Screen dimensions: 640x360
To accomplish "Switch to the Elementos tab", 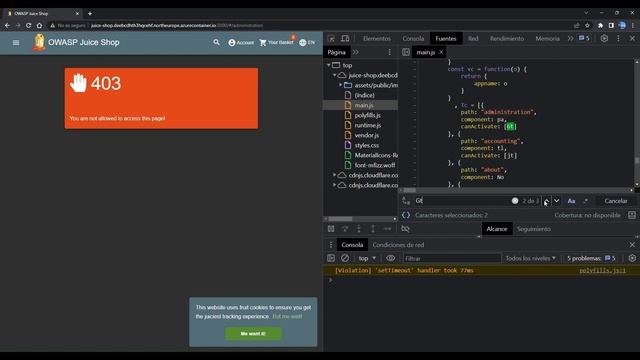I will tap(377, 38).
